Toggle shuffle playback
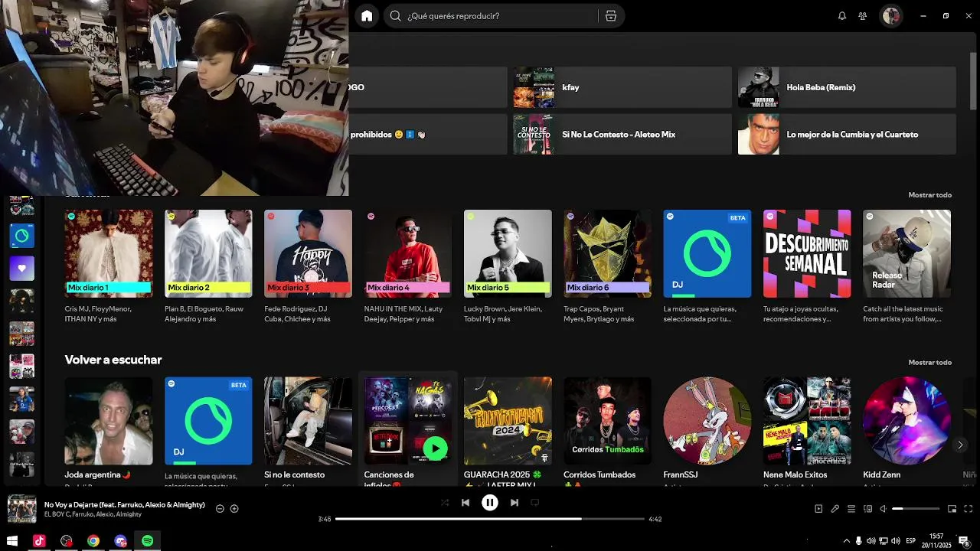The image size is (980, 551). [x=445, y=503]
